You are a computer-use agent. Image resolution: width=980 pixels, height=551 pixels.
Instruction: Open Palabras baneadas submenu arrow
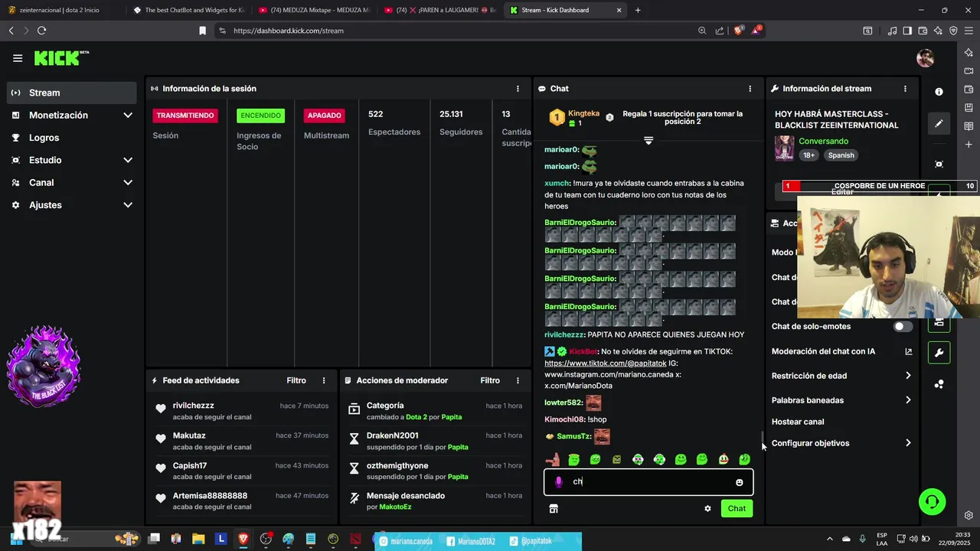[908, 400]
